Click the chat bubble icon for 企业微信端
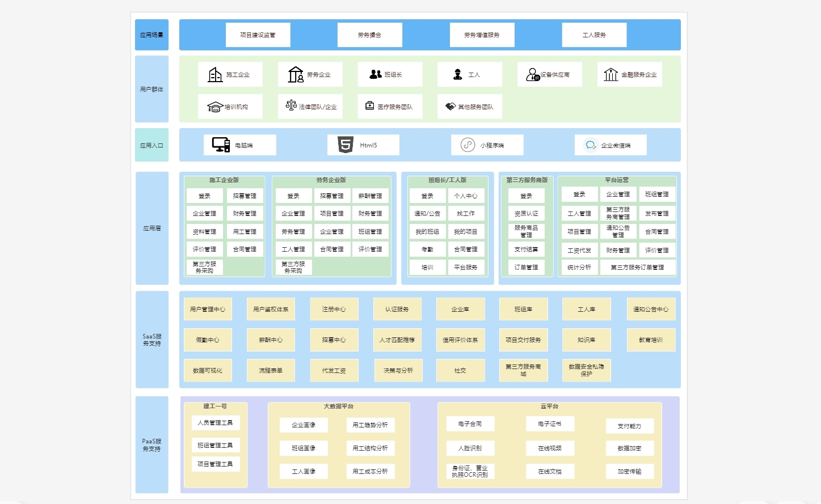Viewport: 821px width, 504px height. pyautogui.click(x=591, y=145)
